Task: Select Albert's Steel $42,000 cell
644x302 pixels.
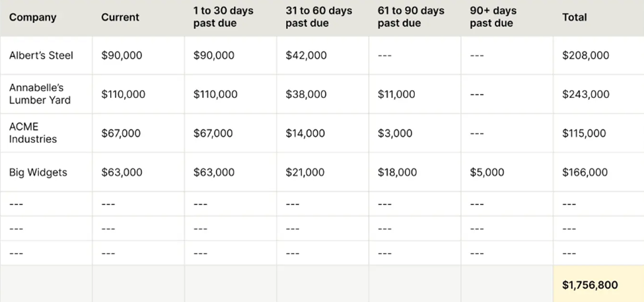Action: (x=306, y=56)
